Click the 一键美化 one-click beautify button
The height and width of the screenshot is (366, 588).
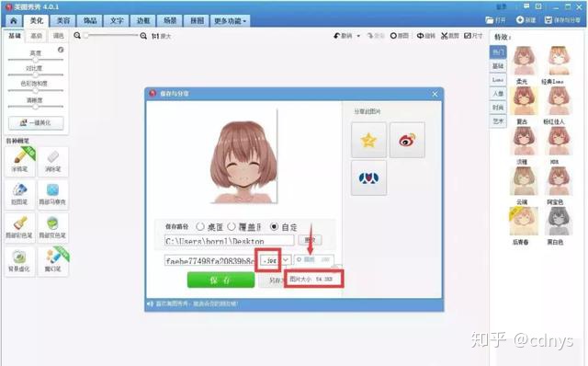pyautogui.click(x=36, y=122)
